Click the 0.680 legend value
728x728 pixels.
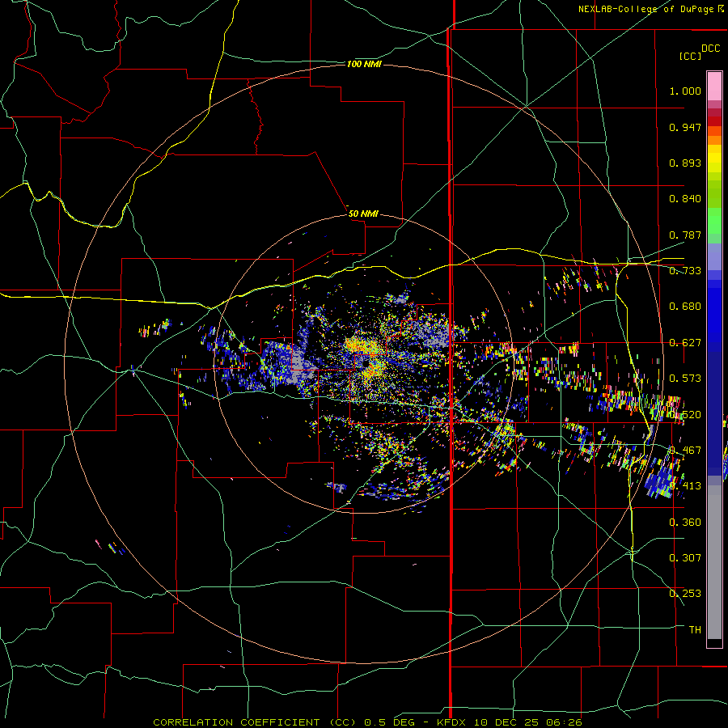click(x=685, y=307)
